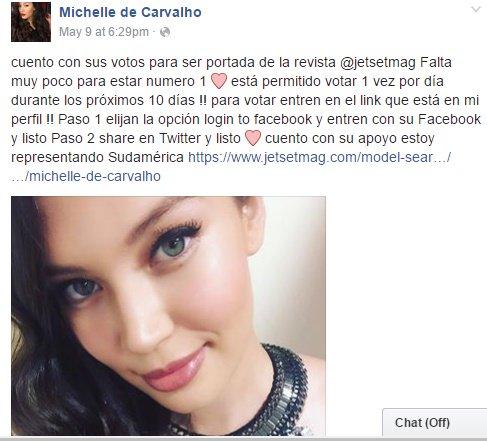Click the heart emoji after Twitter y listo

253,138
